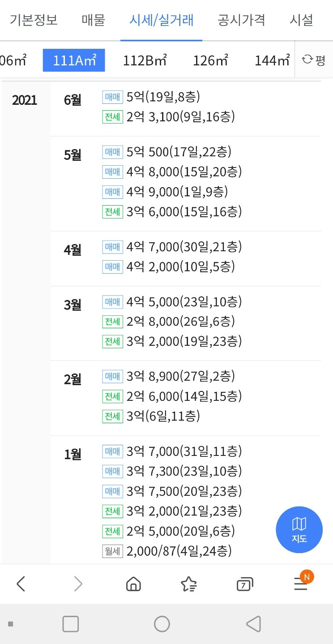Viewport: 333px width, 644px height.
Task: Open 시설 tab
Action: (x=301, y=20)
